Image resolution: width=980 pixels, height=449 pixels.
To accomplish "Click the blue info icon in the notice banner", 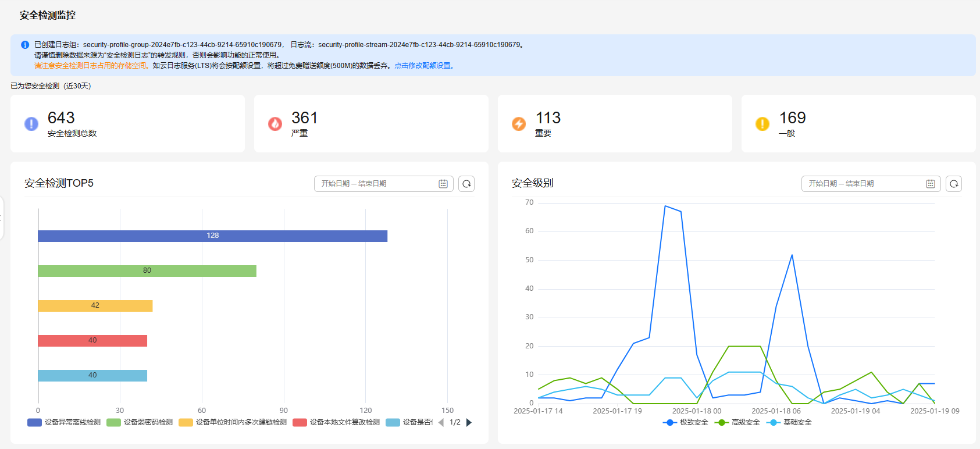I will tap(25, 45).
